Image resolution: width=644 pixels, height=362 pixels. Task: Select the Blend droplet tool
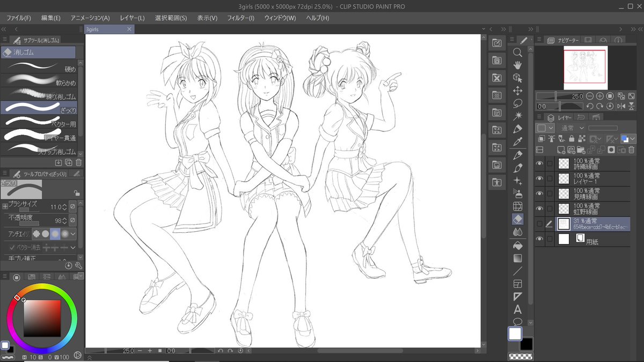point(518,232)
